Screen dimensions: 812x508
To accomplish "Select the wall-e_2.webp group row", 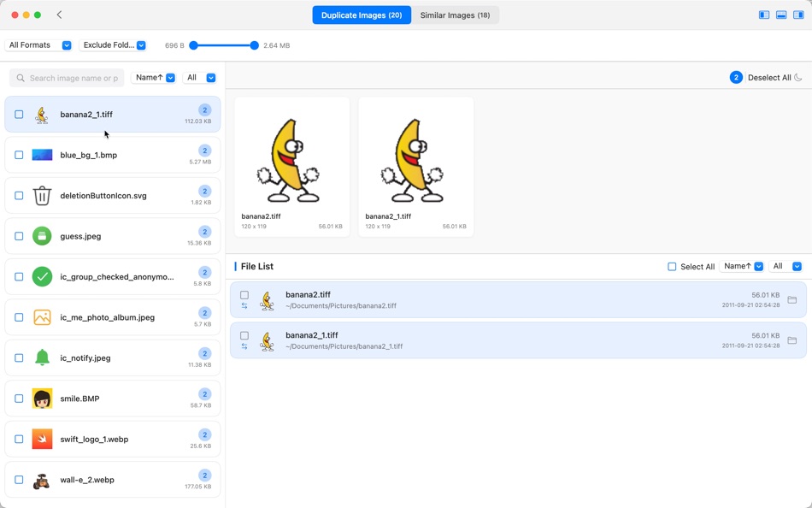I will [112, 480].
